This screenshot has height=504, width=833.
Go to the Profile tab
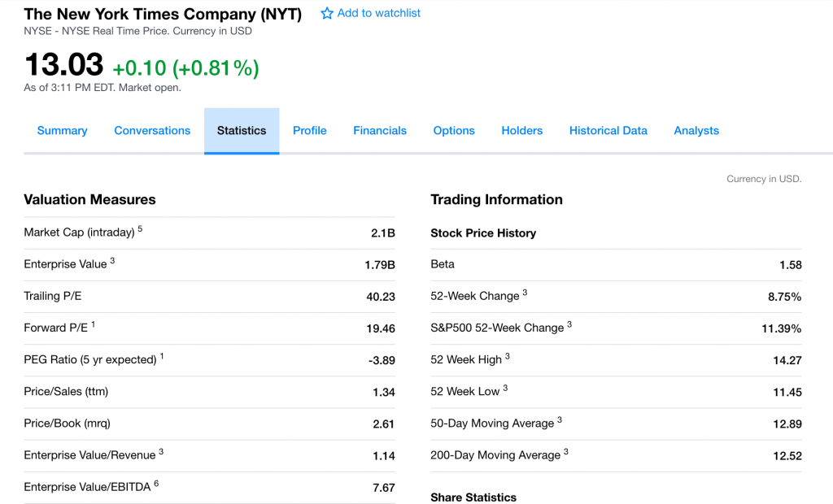click(310, 131)
